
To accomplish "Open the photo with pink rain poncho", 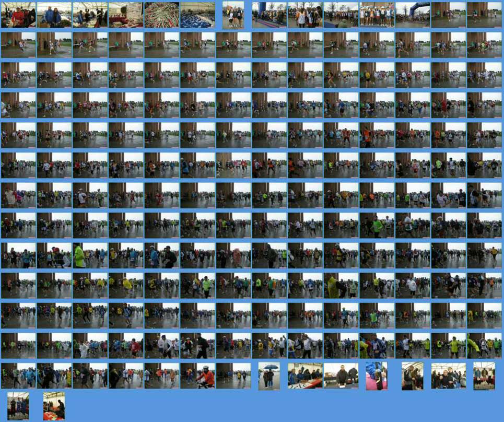I will tap(233, 255).
